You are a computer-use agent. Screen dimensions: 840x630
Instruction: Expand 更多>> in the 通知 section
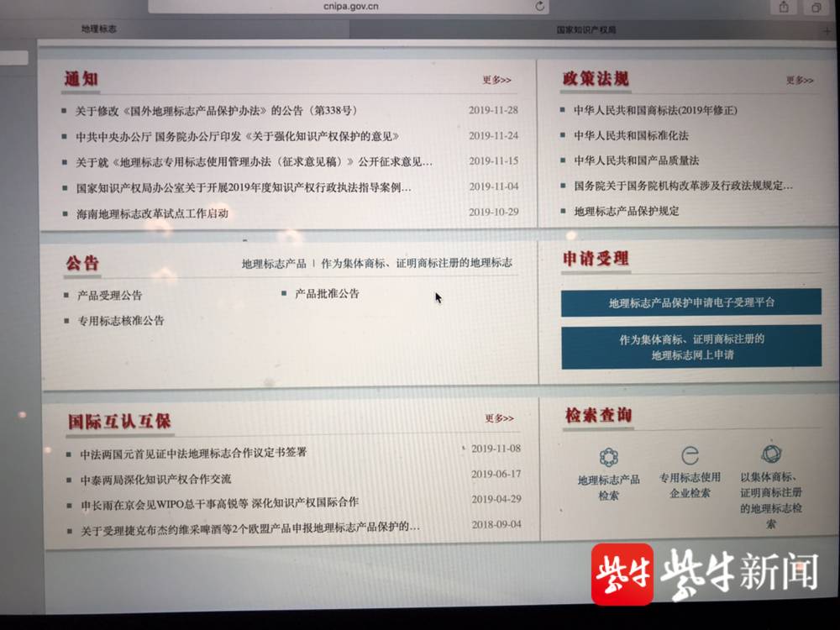click(496, 80)
